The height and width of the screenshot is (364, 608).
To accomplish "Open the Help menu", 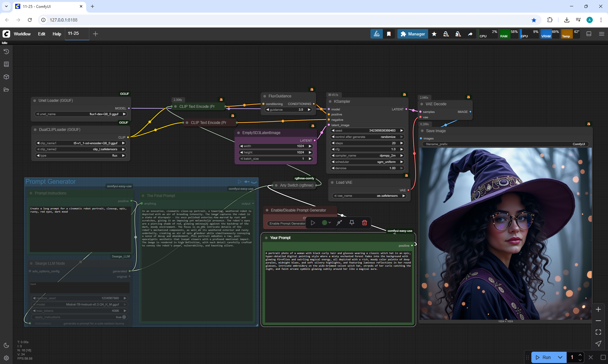I will coord(57,34).
